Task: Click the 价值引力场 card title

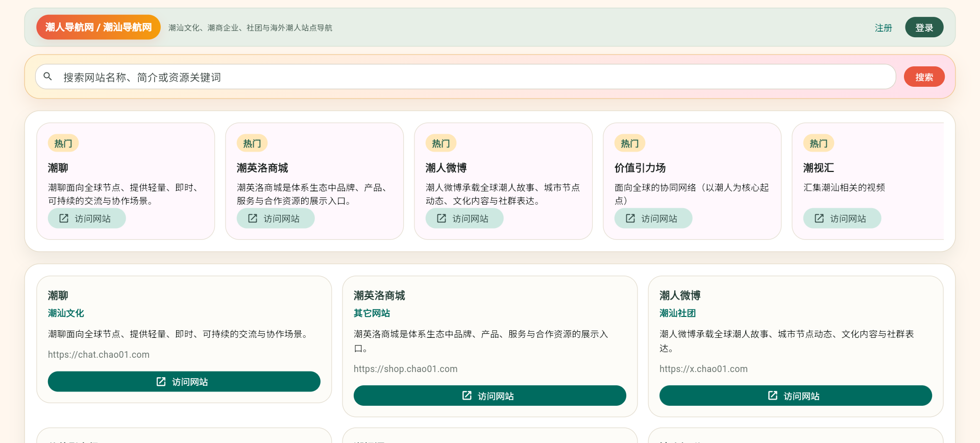Action: pos(640,168)
